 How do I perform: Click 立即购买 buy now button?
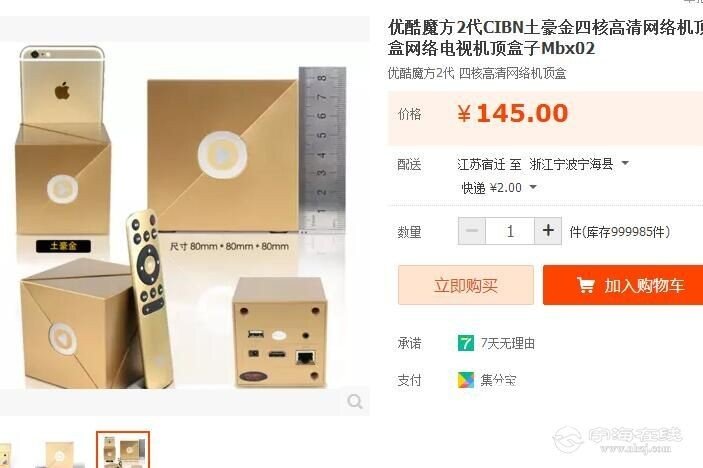point(466,285)
